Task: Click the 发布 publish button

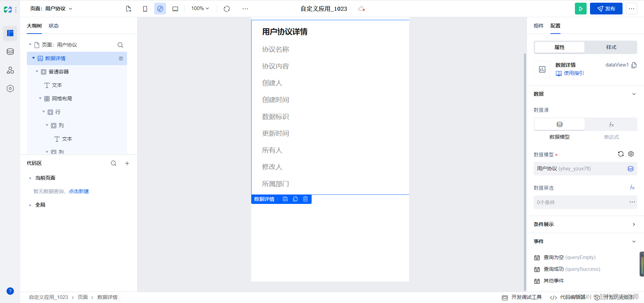Action: point(606,9)
